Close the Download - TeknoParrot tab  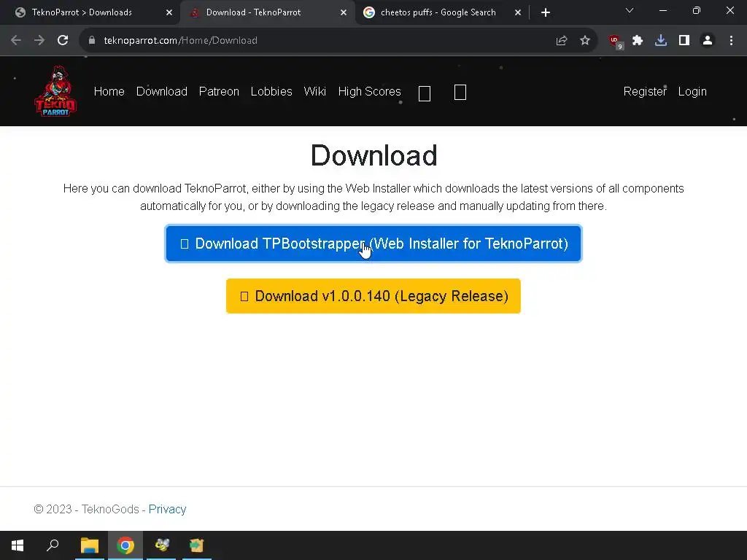point(344,13)
